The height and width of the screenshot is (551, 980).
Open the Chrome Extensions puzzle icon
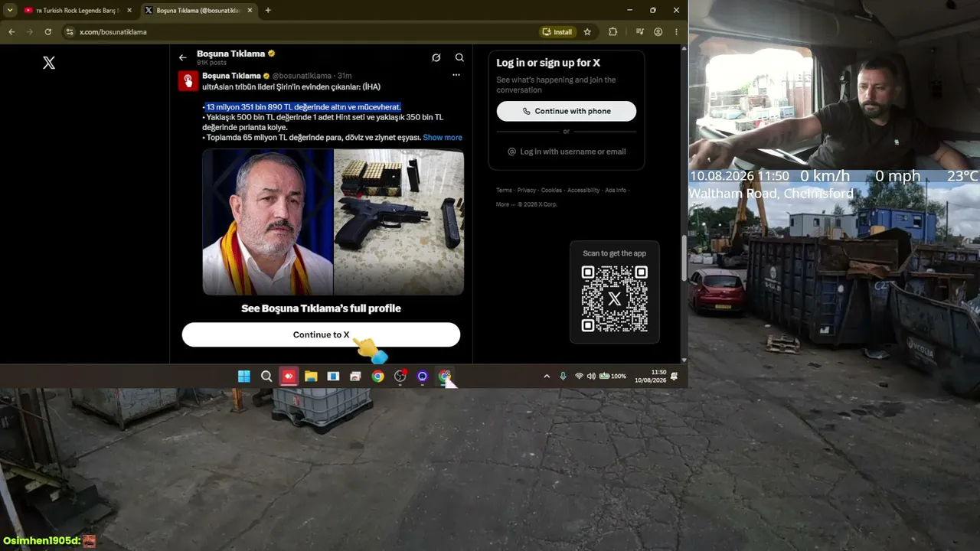(612, 32)
